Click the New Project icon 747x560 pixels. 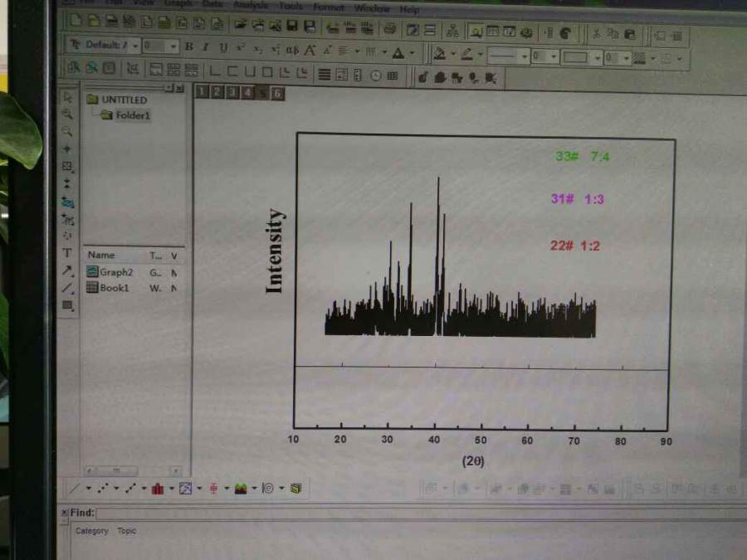(76, 21)
